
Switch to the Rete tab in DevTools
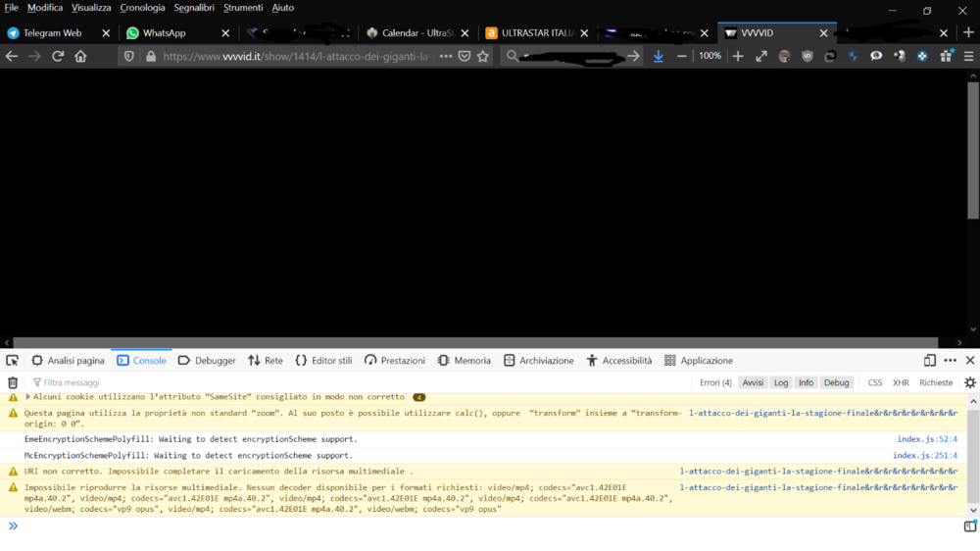click(x=266, y=361)
